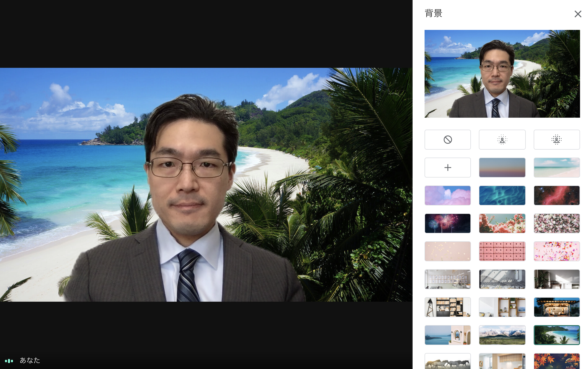Choose the fireworks night background
The height and width of the screenshot is (369, 588).
tap(448, 223)
